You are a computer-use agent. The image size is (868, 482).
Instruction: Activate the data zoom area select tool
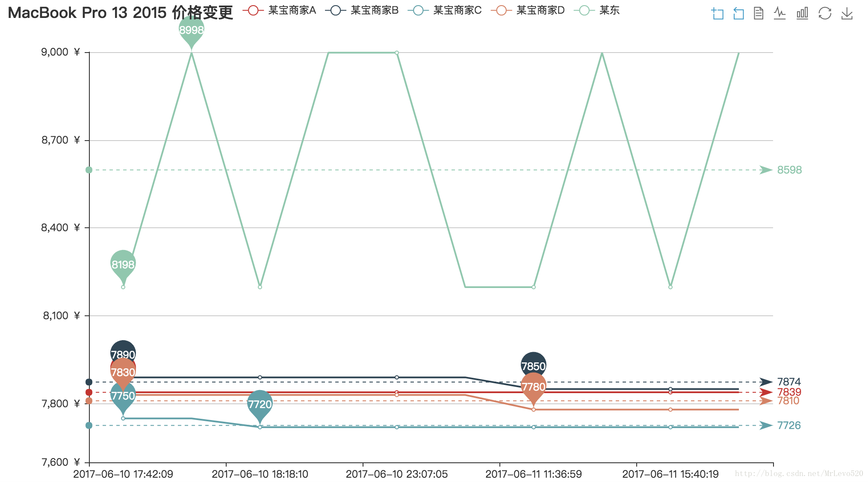[x=717, y=14]
